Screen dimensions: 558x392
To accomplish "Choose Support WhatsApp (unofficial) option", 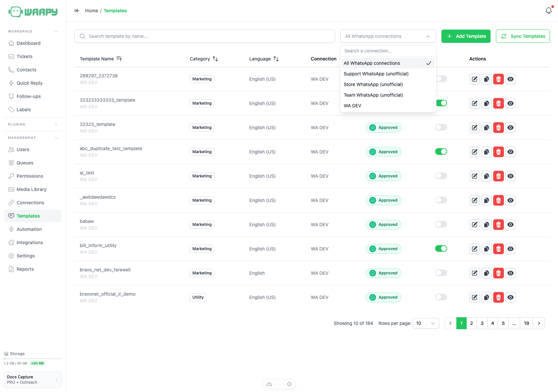I will click(388, 74).
